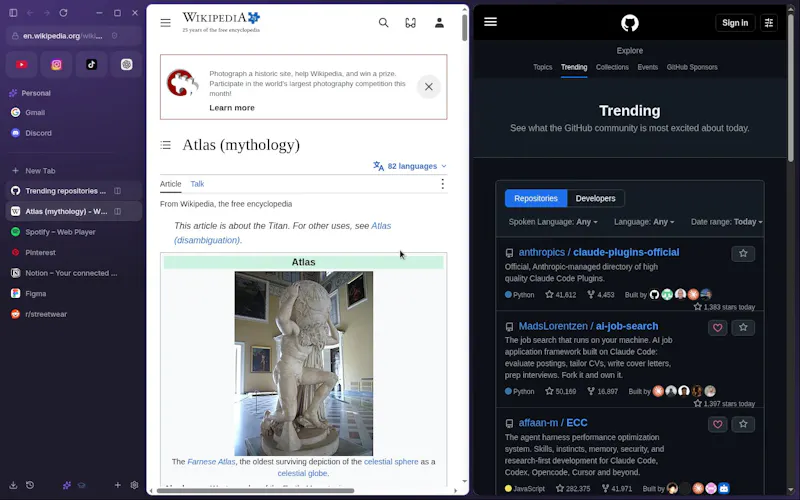Click the shield icon in address bar

point(114,36)
